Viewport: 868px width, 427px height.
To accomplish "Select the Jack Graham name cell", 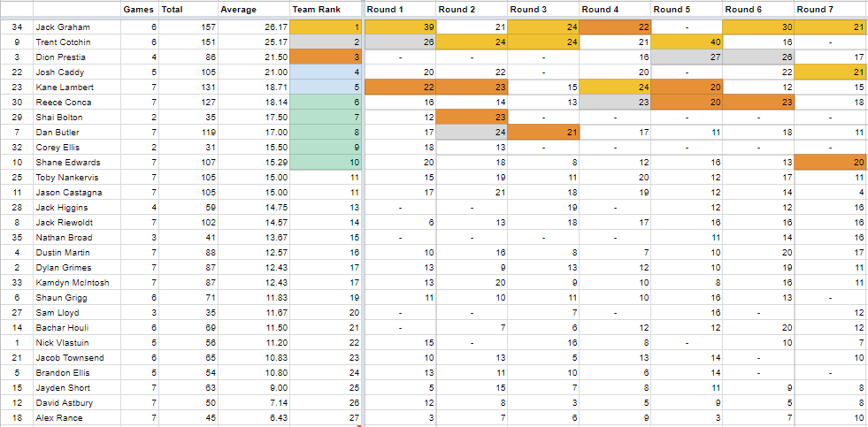I will [x=76, y=27].
